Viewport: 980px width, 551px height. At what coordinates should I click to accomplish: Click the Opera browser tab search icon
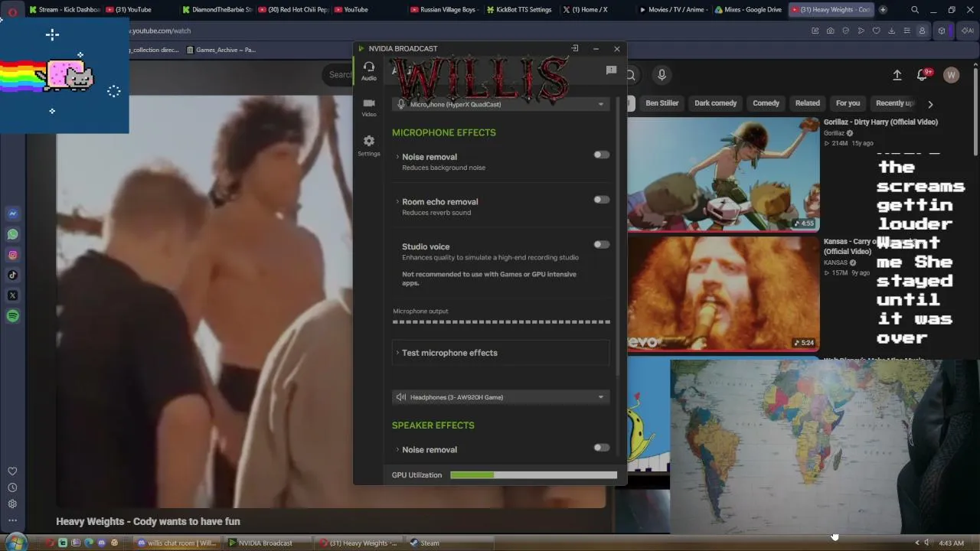click(x=915, y=10)
